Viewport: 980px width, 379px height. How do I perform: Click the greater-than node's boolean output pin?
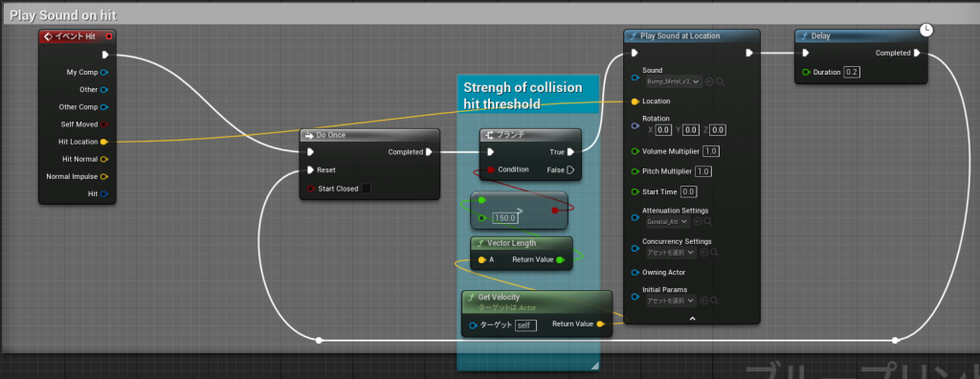coord(555,211)
